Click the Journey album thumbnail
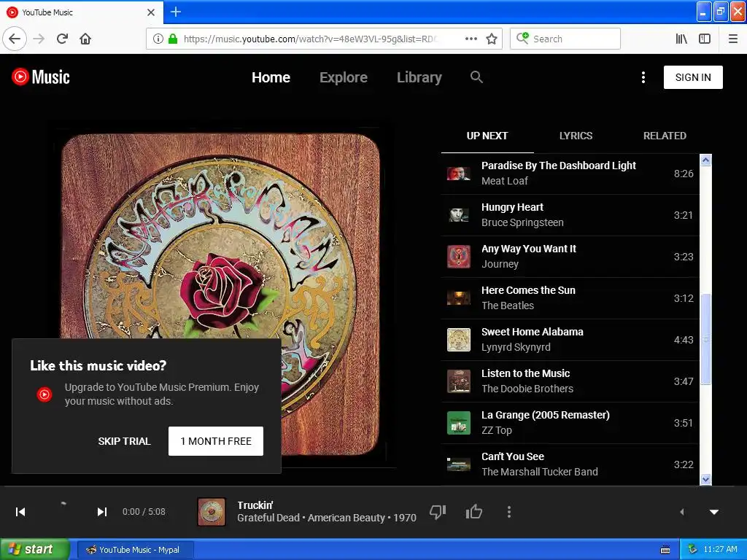The width and height of the screenshot is (747, 560). (x=459, y=257)
